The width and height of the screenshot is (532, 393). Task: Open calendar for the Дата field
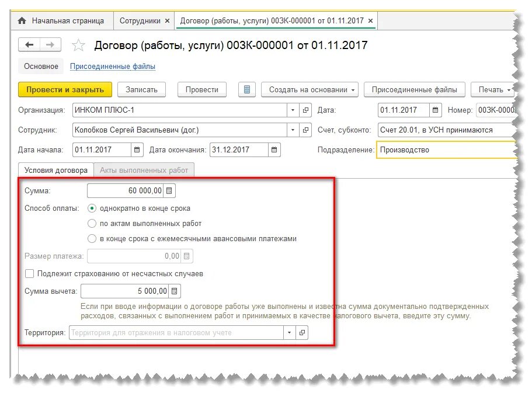click(x=435, y=110)
